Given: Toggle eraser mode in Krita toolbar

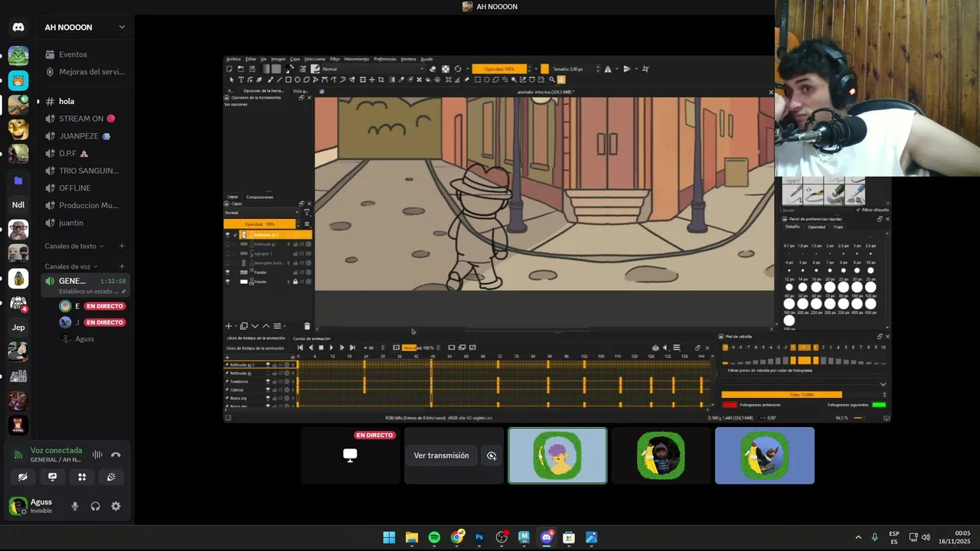Looking at the screenshot, I should (433, 69).
